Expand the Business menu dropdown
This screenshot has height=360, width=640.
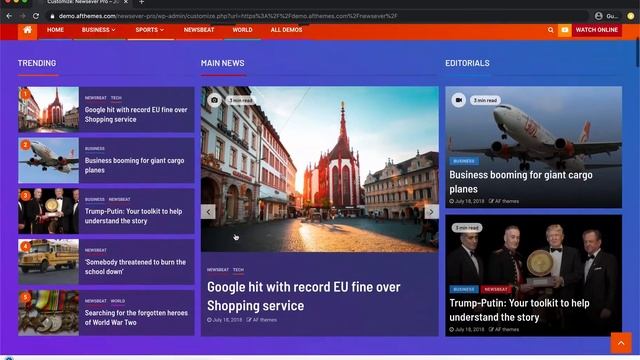pos(98,30)
